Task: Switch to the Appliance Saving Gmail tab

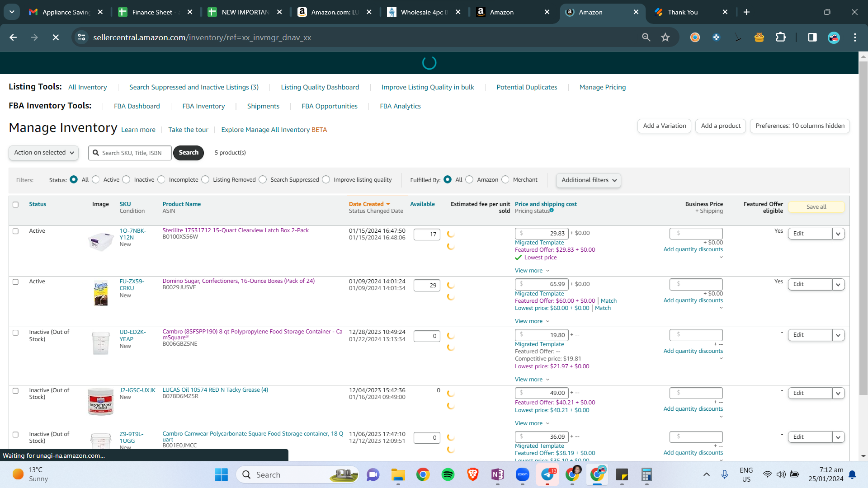Action: pyautogui.click(x=66, y=12)
